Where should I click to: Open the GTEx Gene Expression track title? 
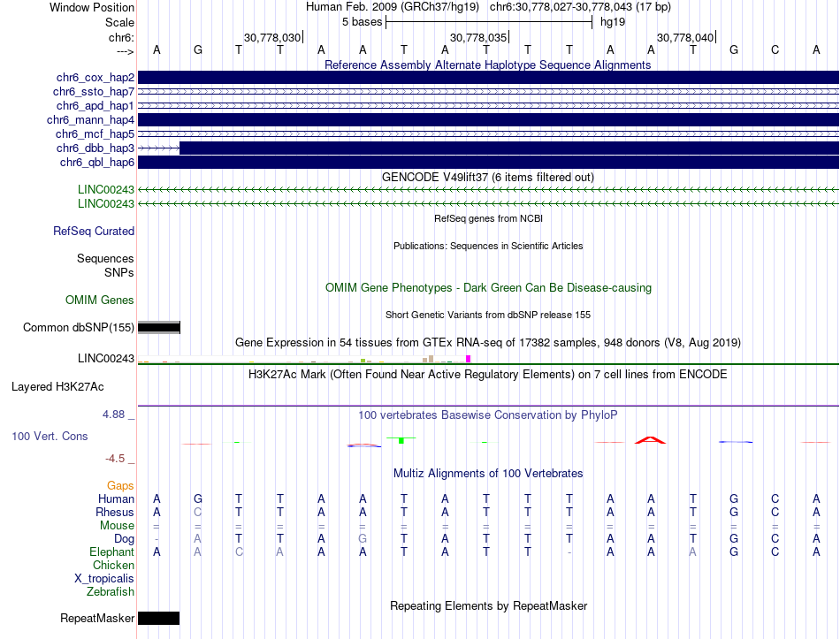pyautogui.click(x=488, y=343)
